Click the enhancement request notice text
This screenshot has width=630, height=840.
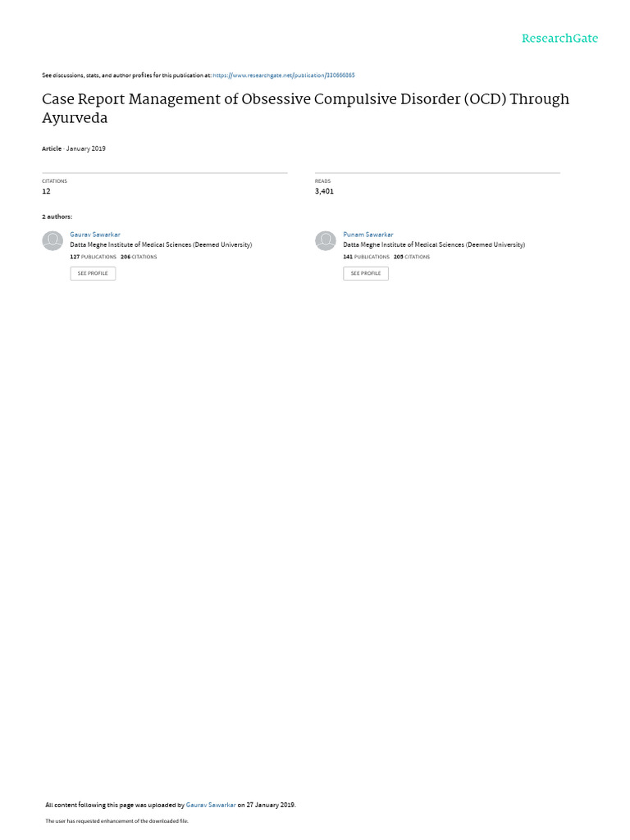pos(116,820)
